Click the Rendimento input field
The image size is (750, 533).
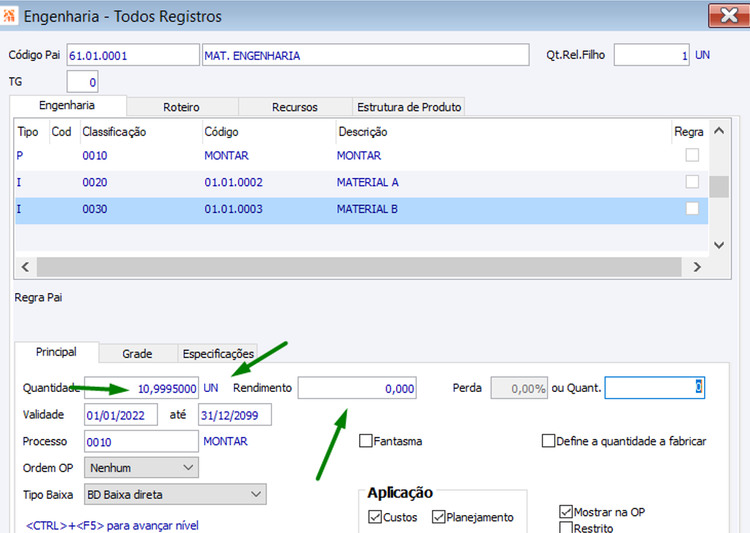pos(357,388)
